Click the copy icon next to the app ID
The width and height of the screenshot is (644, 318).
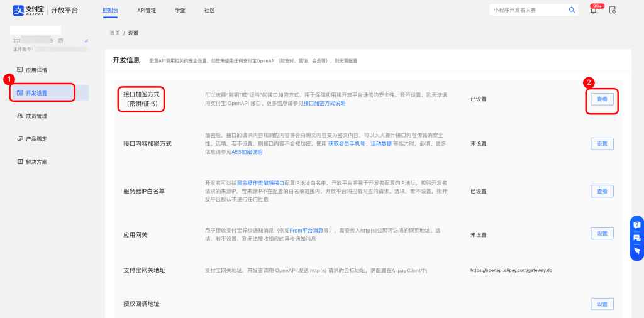(x=61, y=41)
